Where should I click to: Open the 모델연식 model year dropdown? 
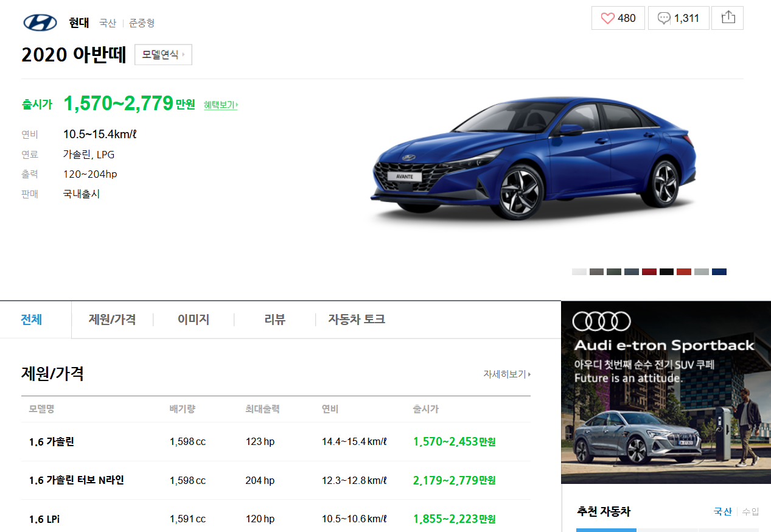pyautogui.click(x=163, y=54)
